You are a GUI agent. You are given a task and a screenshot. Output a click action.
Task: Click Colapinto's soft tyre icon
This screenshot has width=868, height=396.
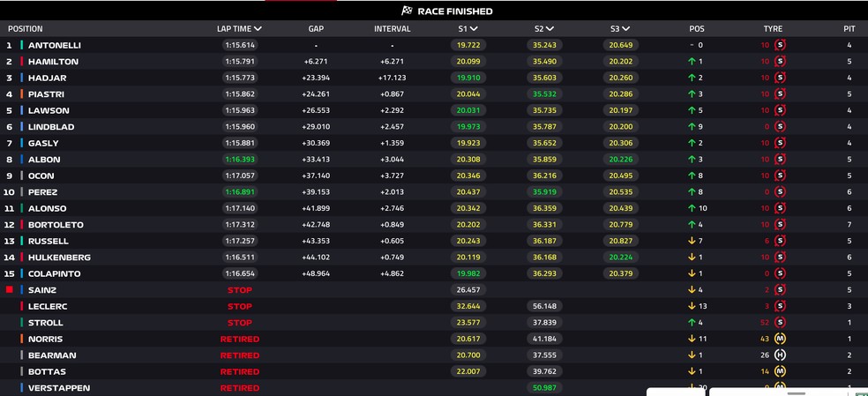[x=780, y=273]
